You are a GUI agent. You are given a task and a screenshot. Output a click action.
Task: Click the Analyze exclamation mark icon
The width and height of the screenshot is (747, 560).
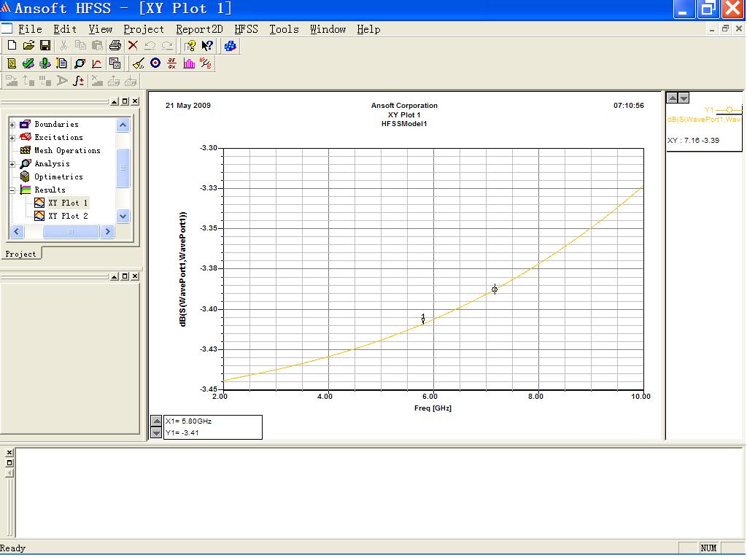tap(45, 63)
